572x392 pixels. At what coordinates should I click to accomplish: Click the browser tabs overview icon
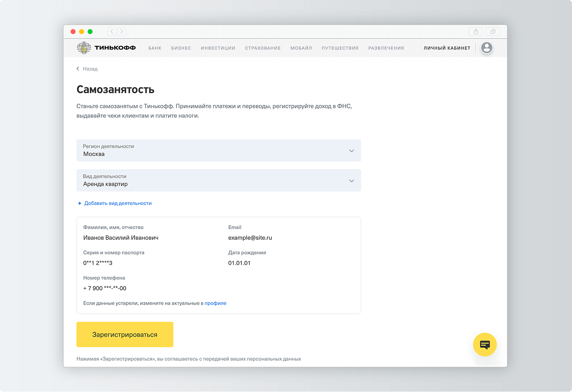493,32
